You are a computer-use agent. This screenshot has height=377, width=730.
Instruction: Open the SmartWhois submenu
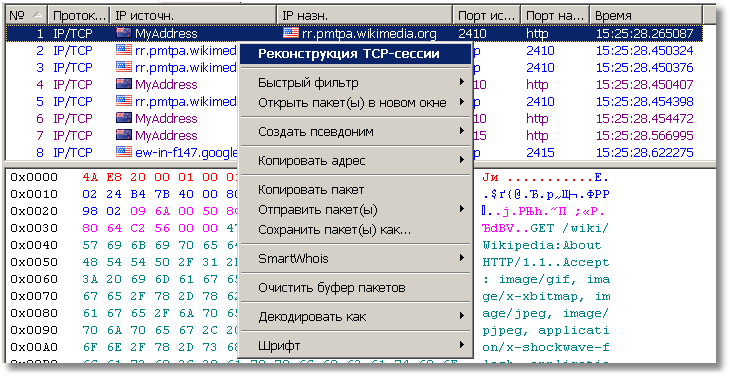[355, 258]
